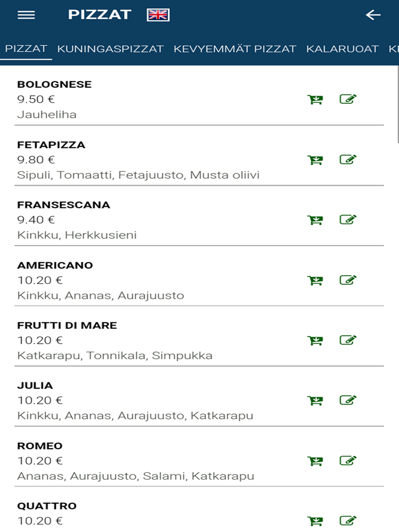Open the Kevyemmät Pizzat tab

(x=235, y=49)
